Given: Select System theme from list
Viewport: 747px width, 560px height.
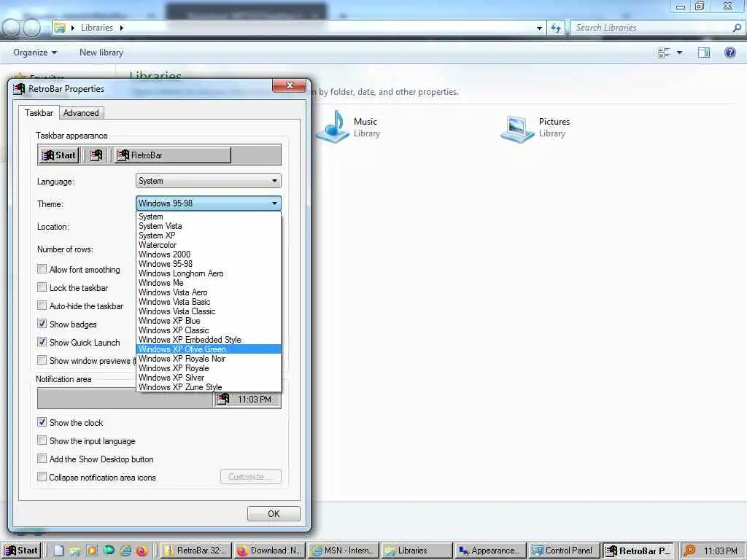Looking at the screenshot, I should [208, 217].
